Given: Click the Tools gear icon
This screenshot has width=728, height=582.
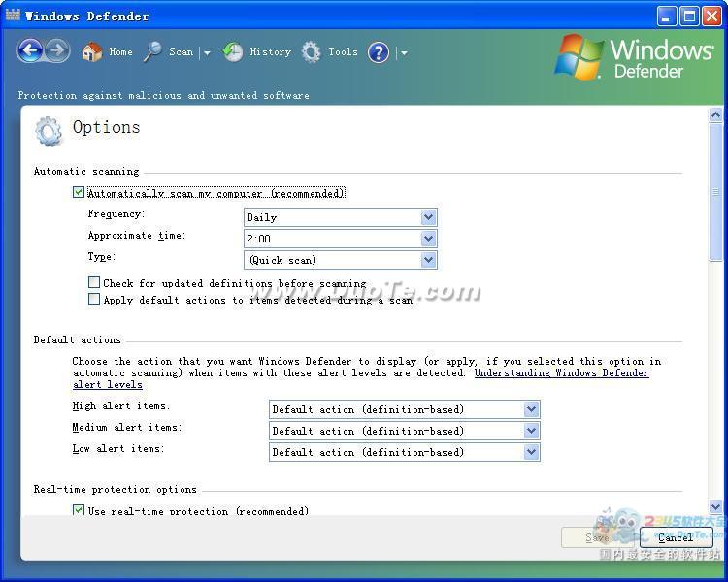Looking at the screenshot, I should tap(311, 52).
